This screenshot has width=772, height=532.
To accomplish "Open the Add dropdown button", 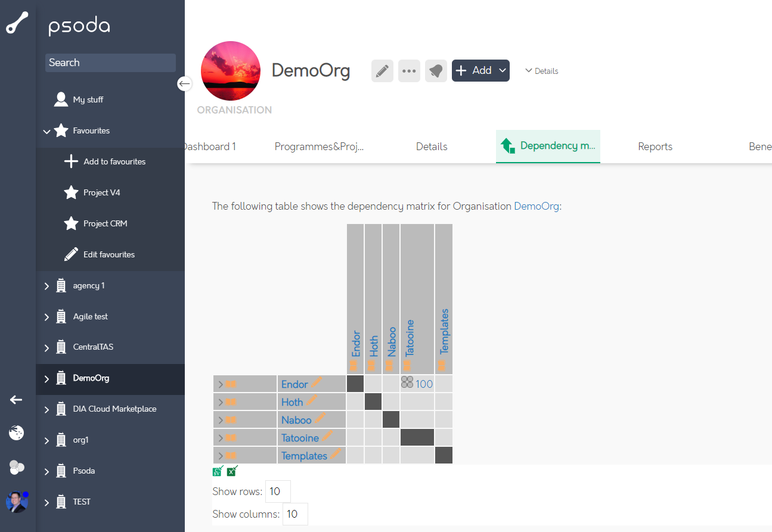I will pos(480,70).
